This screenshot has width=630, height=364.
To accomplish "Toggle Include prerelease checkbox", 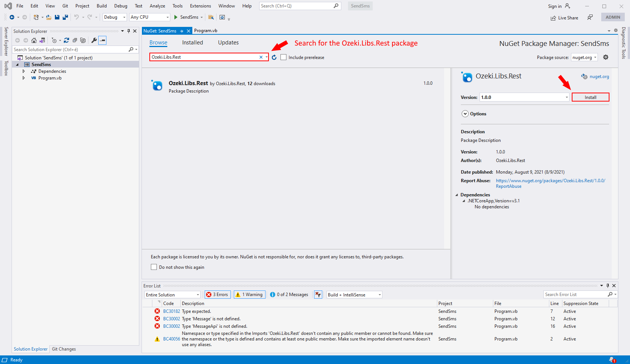I will point(283,57).
